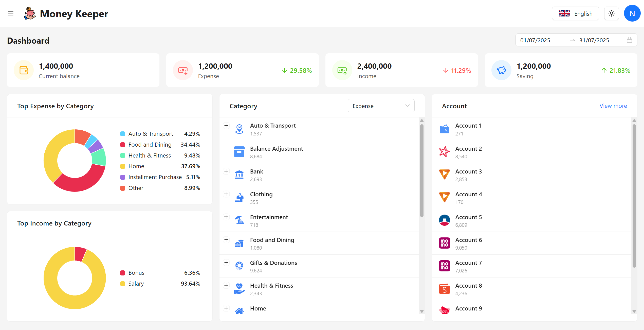Click the user avatar labeled N

tap(632, 13)
